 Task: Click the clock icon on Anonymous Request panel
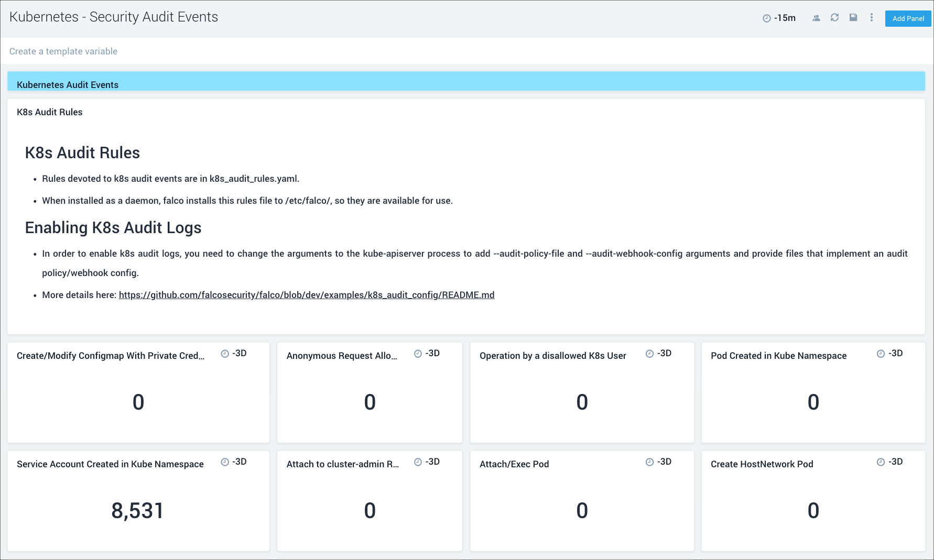pyautogui.click(x=418, y=354)
